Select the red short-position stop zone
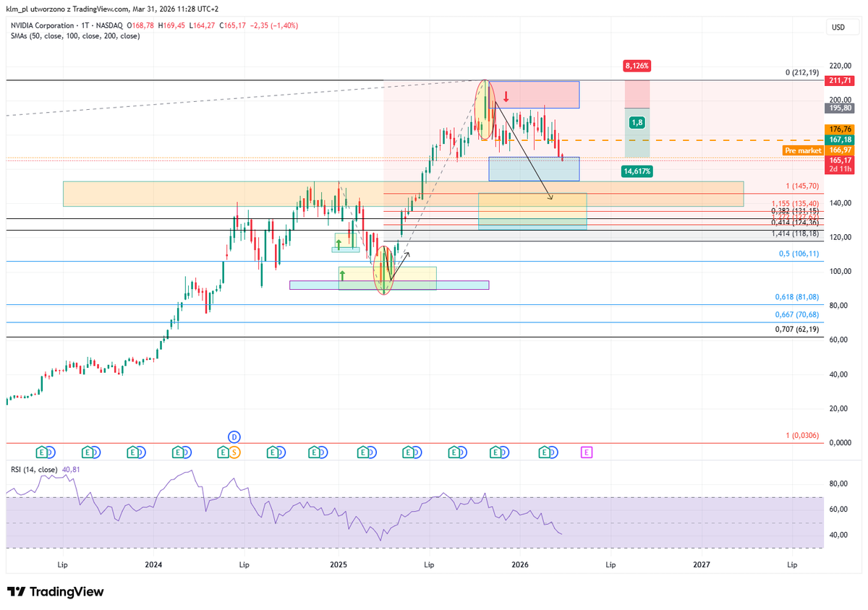The width and height of the screenshot is (868, 610). click(x=637, y=94)
